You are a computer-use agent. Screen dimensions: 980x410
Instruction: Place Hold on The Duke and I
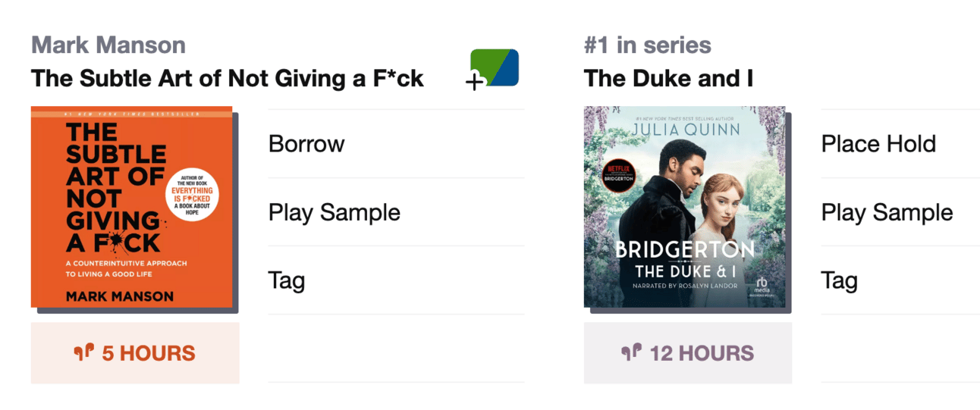point(900,144)
